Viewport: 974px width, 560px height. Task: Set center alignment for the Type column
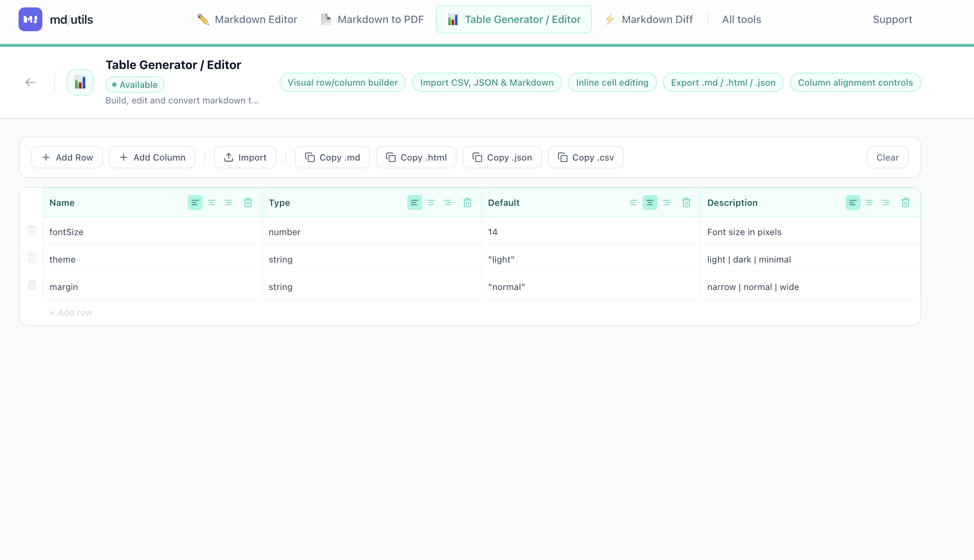click(431, 202)
